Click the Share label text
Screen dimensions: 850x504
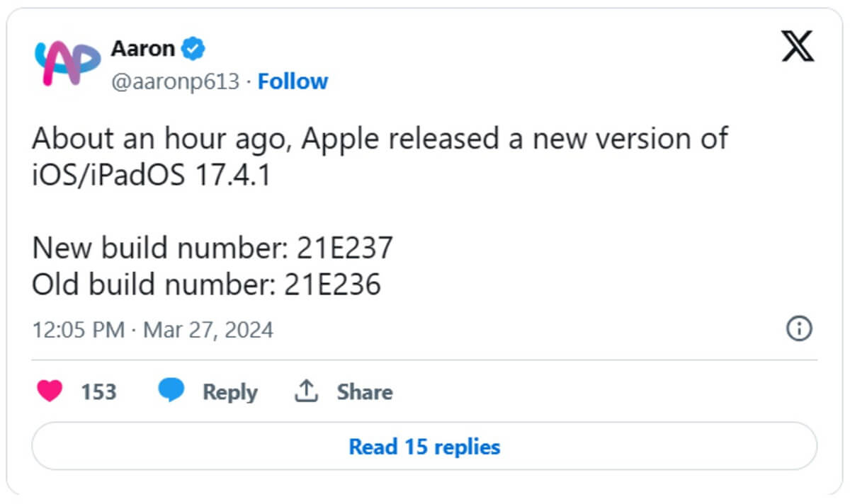pyautogui.click(x=363, y=391)
